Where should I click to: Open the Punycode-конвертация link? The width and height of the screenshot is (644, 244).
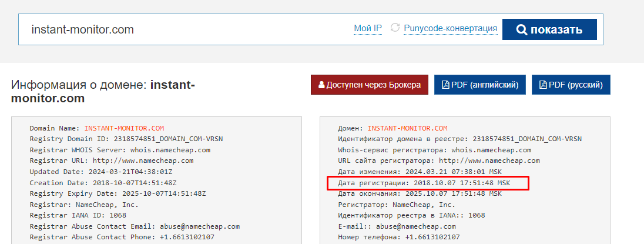tap(450, 28)
